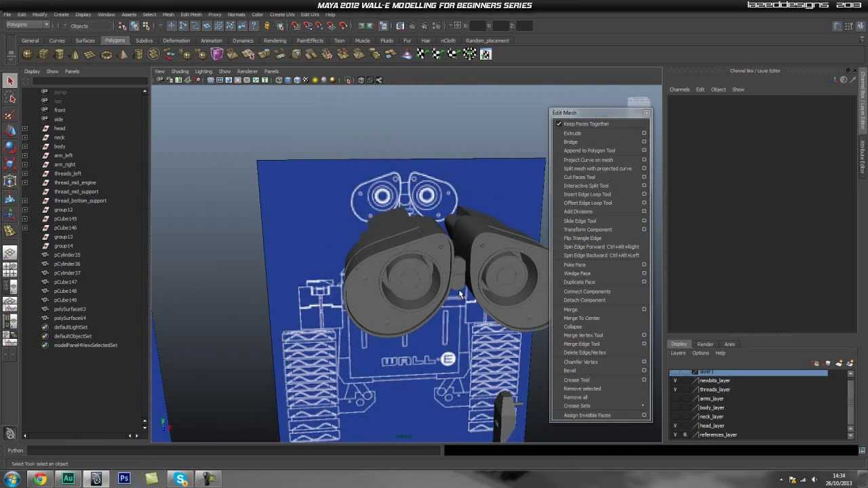Click the last checkered UV shelf icon
This screenshot has width=868, height=488.
486,54
